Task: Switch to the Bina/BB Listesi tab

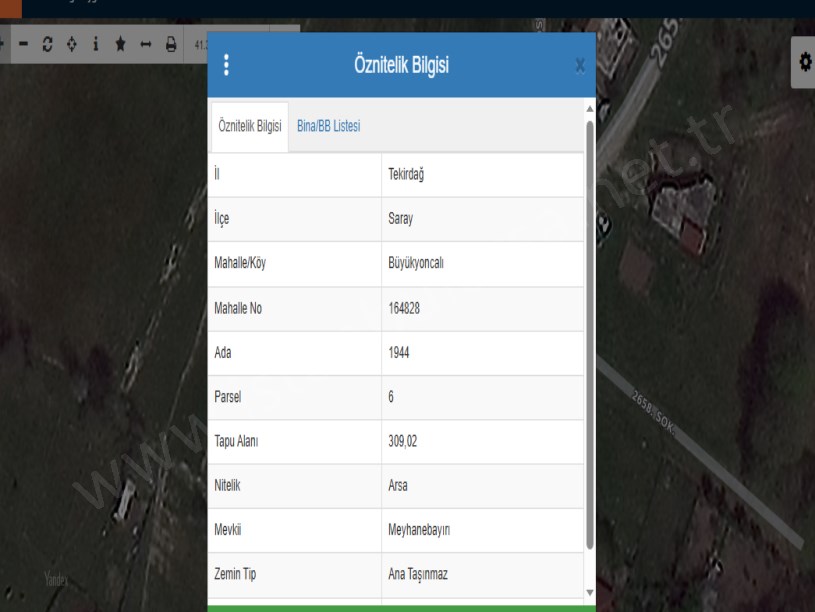Action: pyautogui.click(x=328, y=126)
